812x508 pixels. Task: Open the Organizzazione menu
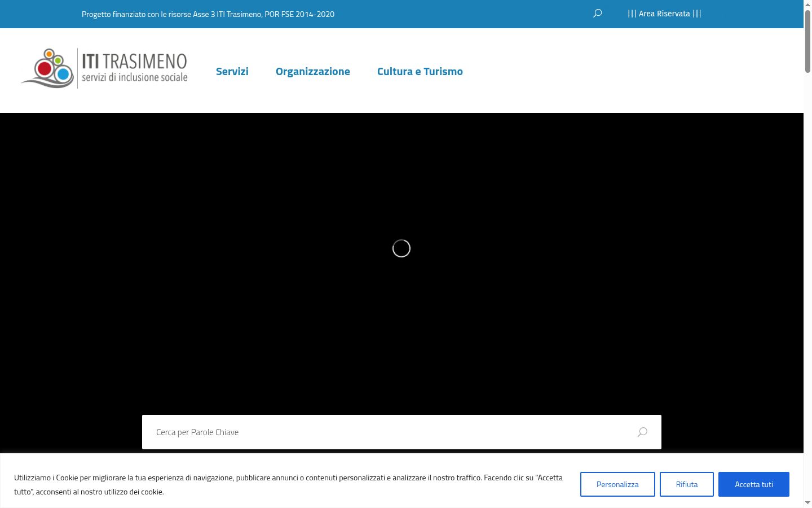click(313, 71)
